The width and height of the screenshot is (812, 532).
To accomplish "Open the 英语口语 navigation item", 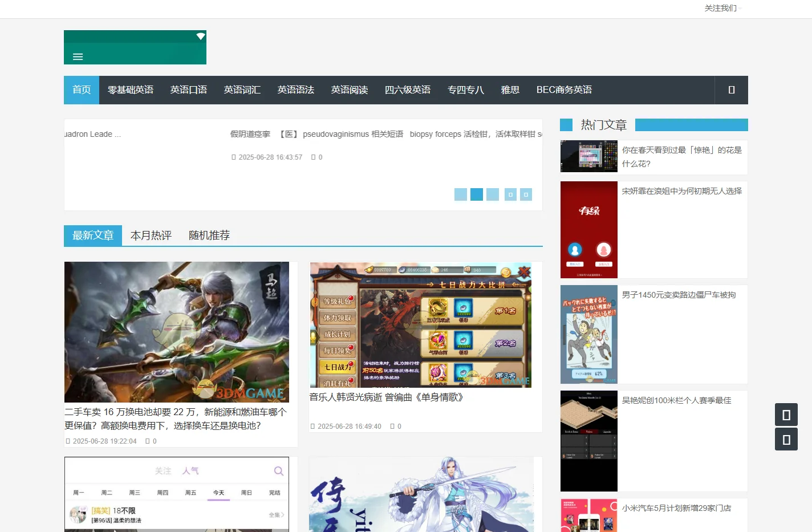I will point(189,90).
